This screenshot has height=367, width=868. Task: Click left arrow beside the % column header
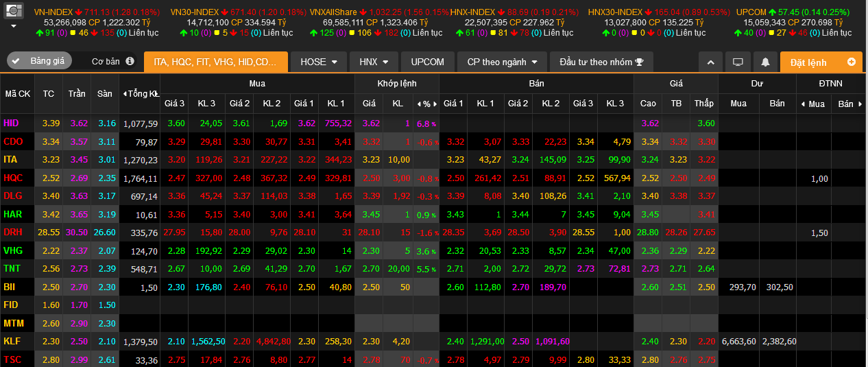[x=418, y=104]
